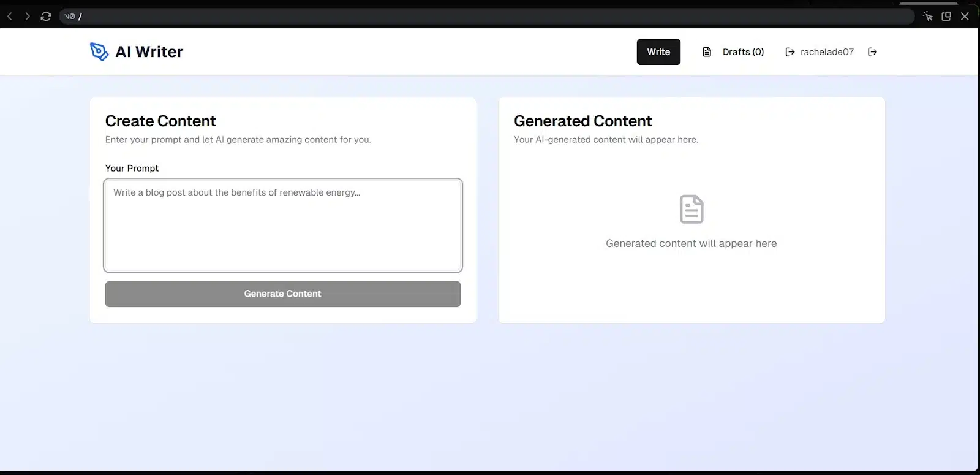
Task: Log out using the rightmost header icon
Action: (x=873, y=52)
